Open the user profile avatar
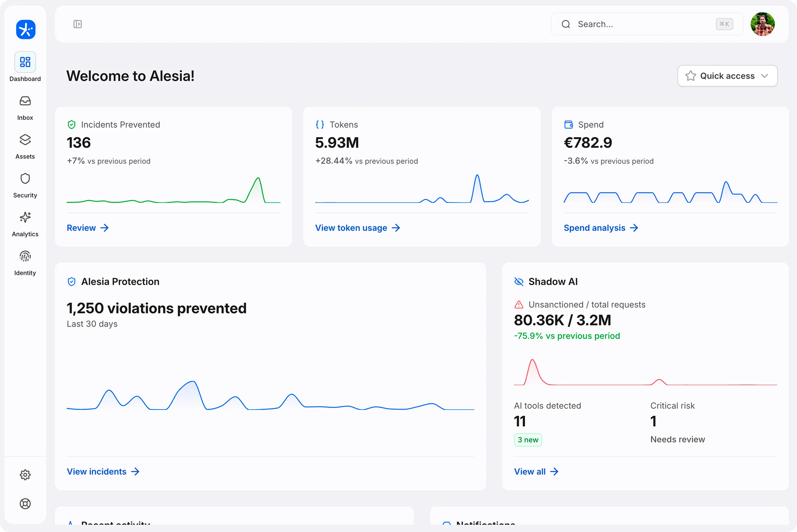797x532 pixels. click(763, 24)
